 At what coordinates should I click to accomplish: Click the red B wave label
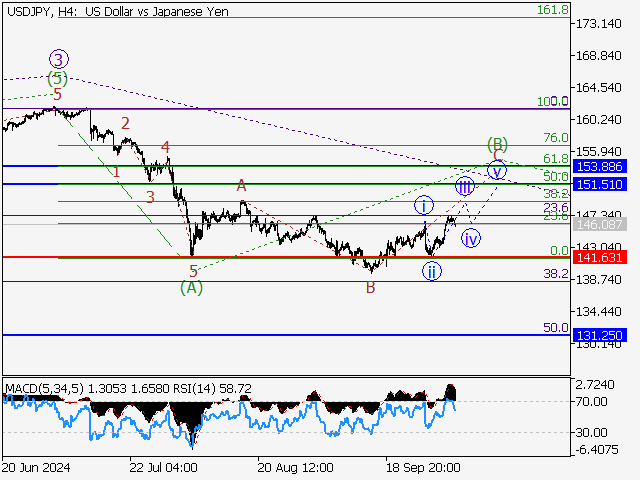pyautogui.click(x=370, y=288)
